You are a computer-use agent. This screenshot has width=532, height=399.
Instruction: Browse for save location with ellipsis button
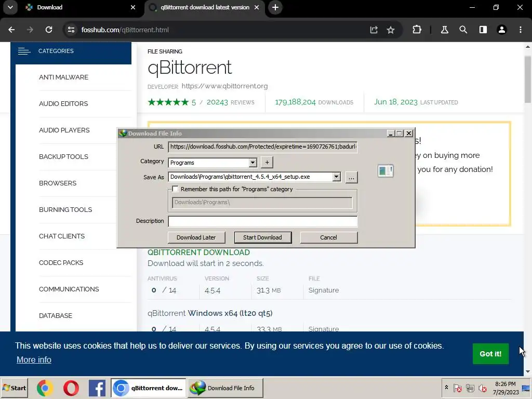pyautogui.click(x=352, y=178)
